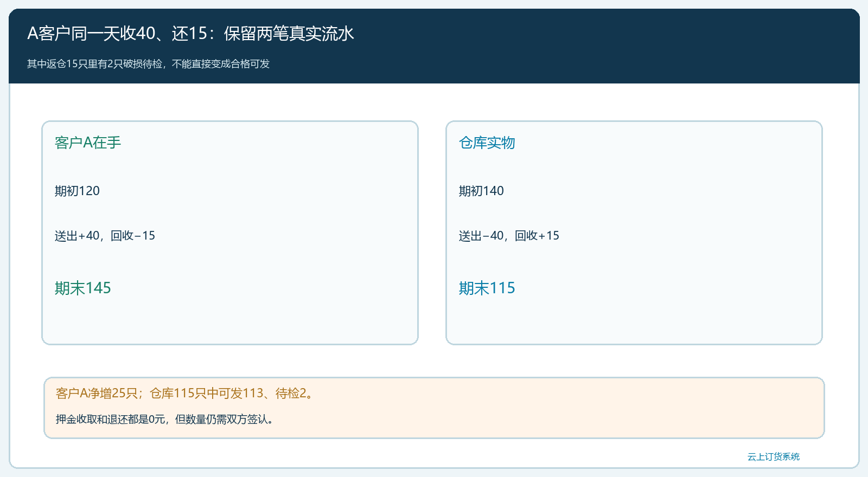Click the 送出+40，回收−15 text
Viewport: 868px width, 477px height.
(x=105, y=236)
